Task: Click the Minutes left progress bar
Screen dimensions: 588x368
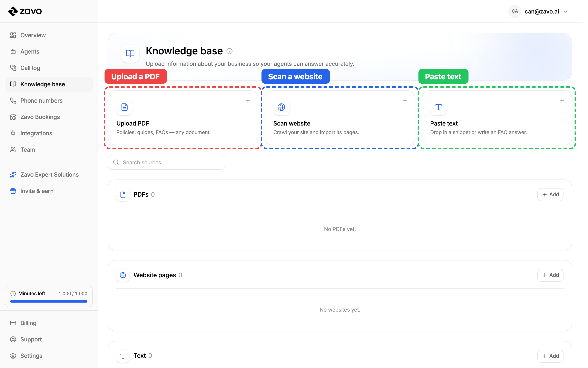Action: click(x=49, y=301)
